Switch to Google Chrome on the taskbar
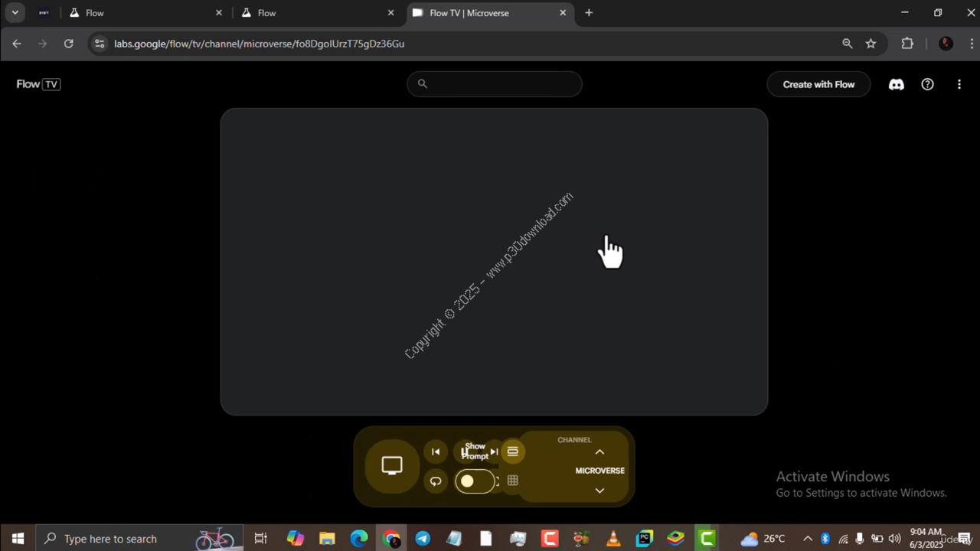 coord(391,539)
